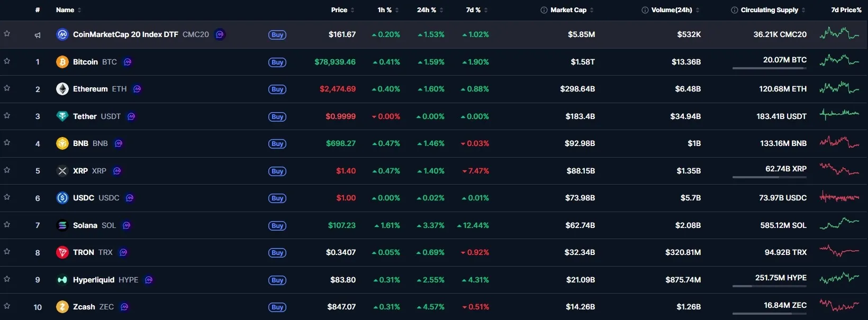Click purple badge icon next to USDT

(x=131, y=116)
